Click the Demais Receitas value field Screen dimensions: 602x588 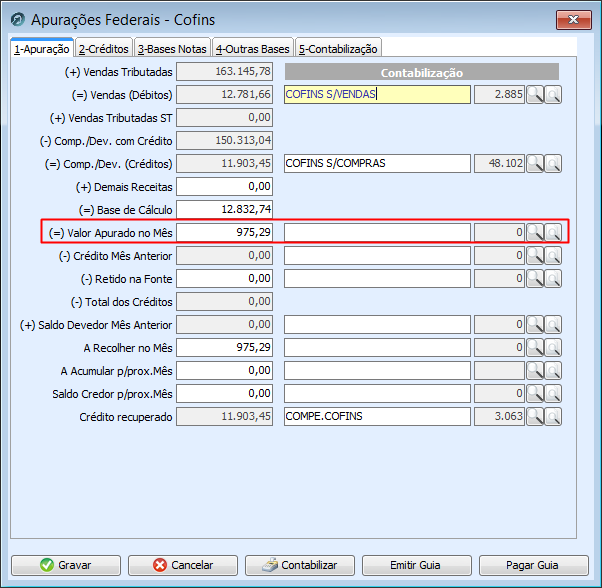coord(224,187)
